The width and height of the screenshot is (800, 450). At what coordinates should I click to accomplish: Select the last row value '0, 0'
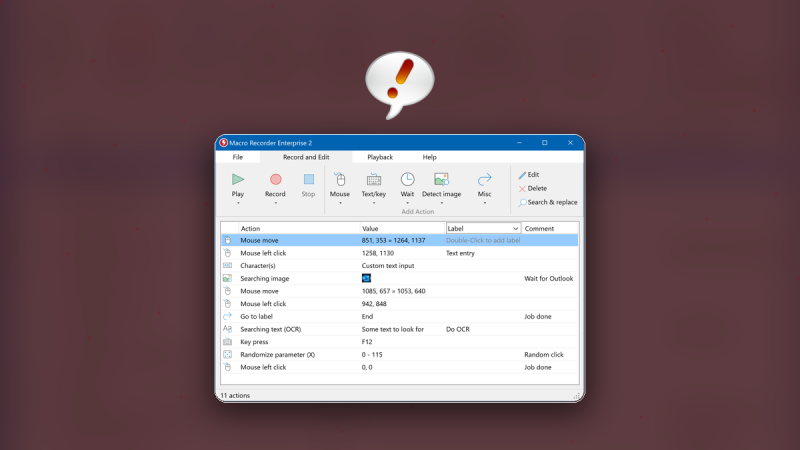point(367,367)
